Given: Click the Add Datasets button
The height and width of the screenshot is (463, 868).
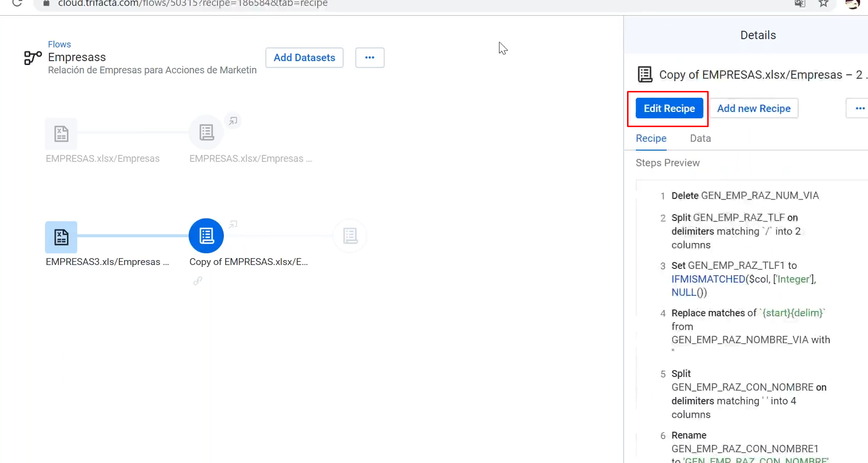Looking at the screenshot, I should point(304,58).
